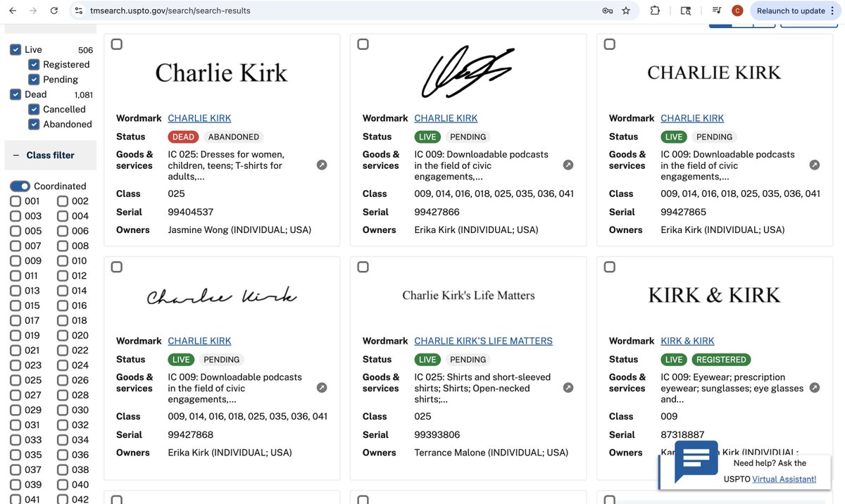
Task: Uncheck the Registered filter
Action: pos(34,64)
